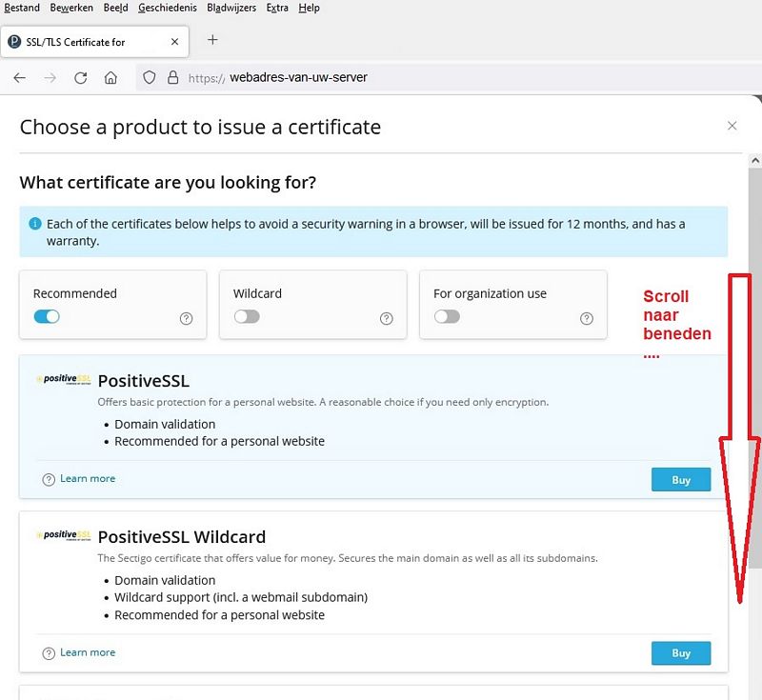
Task: Switch to the SSL/TLS Certificate tab
Action: [x=94, y=42]
